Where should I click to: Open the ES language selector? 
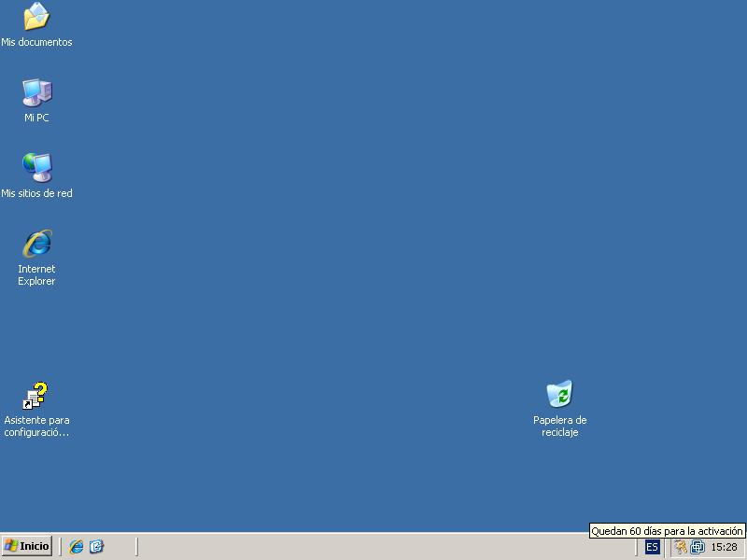652,547
